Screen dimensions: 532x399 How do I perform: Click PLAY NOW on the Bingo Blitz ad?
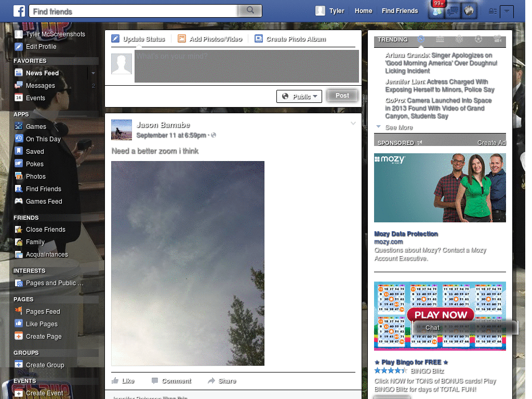(x=441, y=315)
